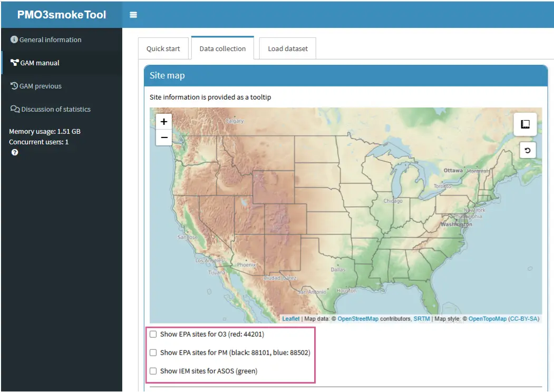Click the map layers ruler icon
Viewport: 554px width, 392px height.
coord(525,124)
